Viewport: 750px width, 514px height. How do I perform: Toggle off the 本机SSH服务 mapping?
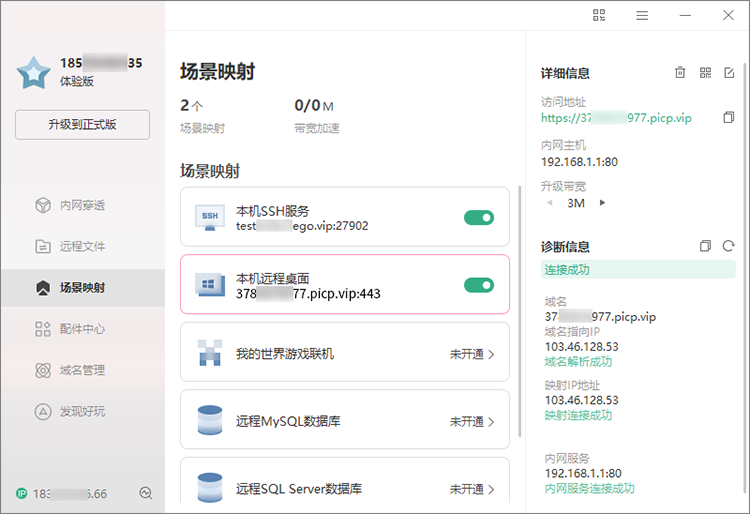point(479,217)
